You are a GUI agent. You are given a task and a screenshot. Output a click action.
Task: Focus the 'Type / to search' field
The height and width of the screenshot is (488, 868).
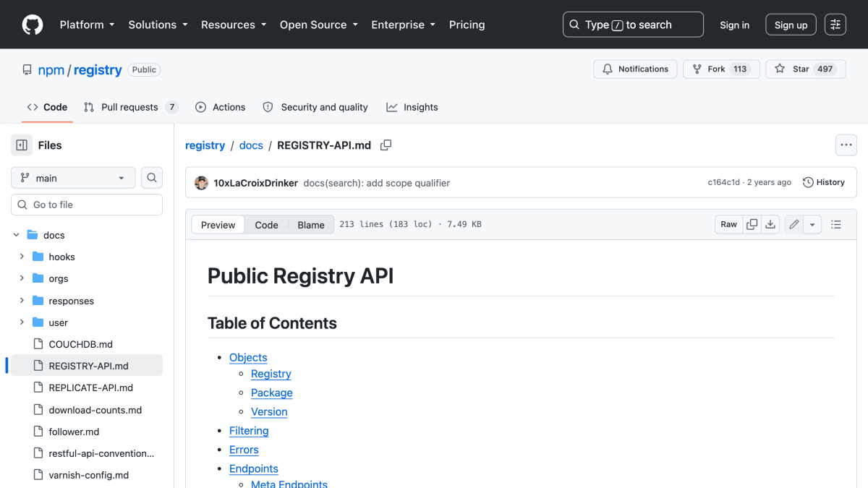pyautogui.click(x=633, y=25)
